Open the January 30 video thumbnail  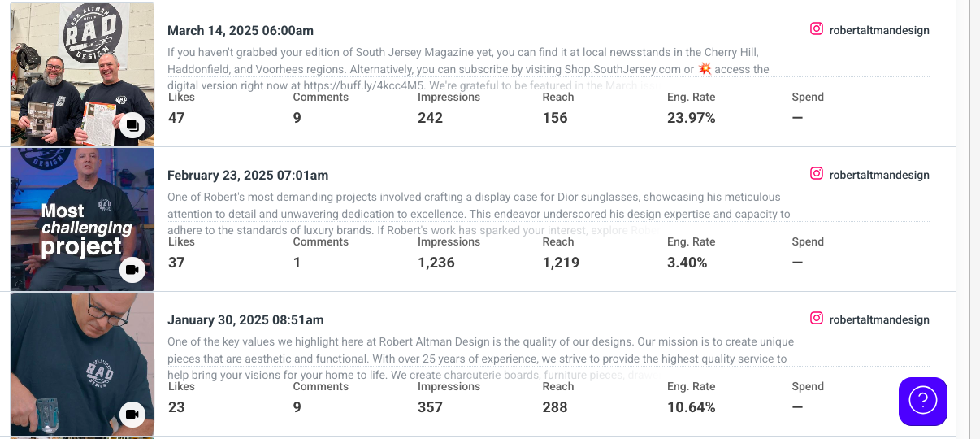(82, 363)
